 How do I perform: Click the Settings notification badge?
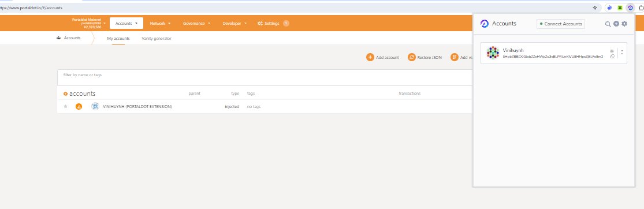coord(286,24)
